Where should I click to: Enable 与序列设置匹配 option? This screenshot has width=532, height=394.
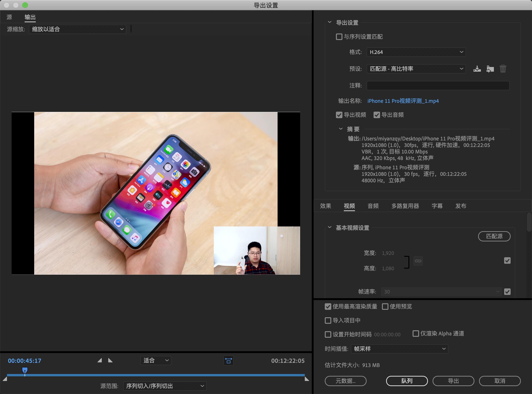coord(339,37)
